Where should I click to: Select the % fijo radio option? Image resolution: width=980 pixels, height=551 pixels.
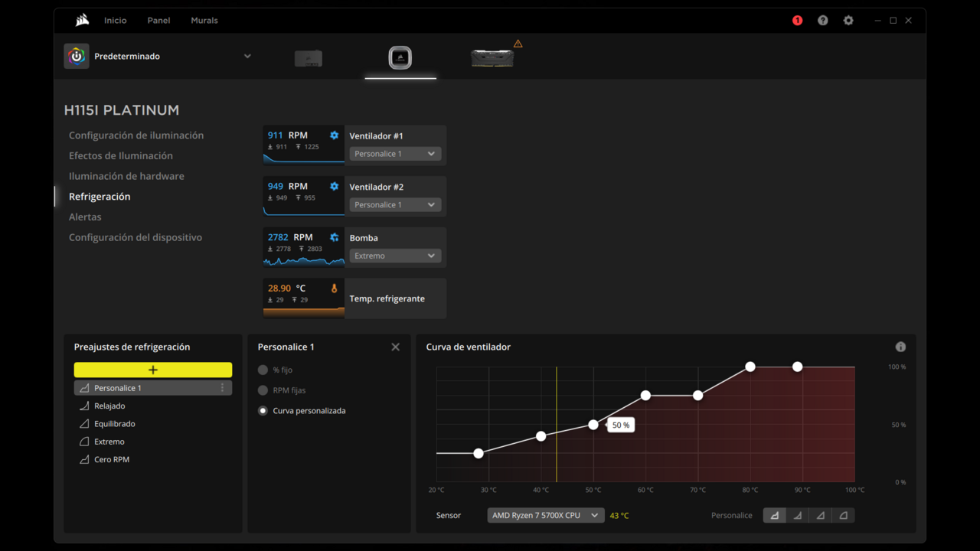point(263,370)
